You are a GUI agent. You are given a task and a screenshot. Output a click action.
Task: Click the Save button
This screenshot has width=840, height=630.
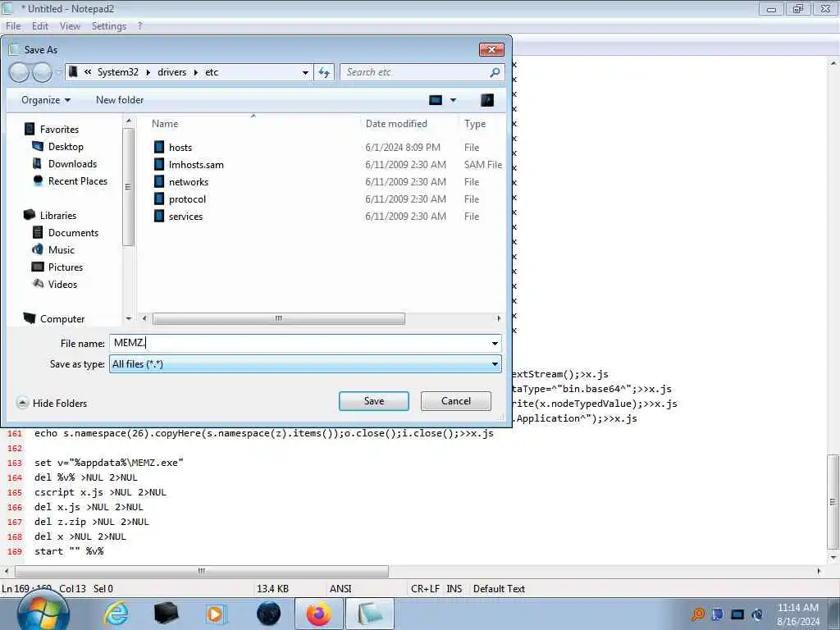pyautogui.click(x=374, y=401)
